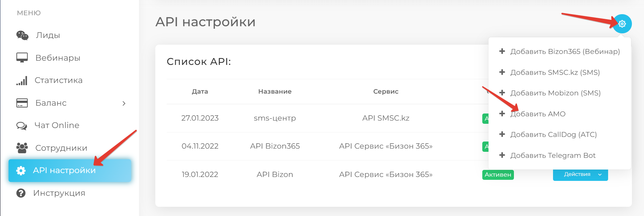Open the API настройки sidebar item
This screenshot has height=216, width=644.
coord(64,171)
